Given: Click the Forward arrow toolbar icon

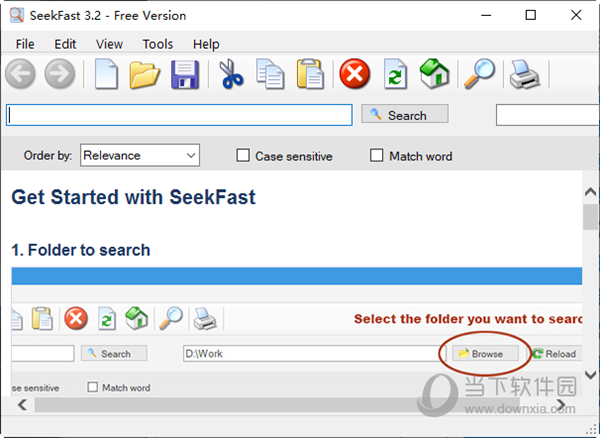Looking at the screenshot, I should 60,73.
